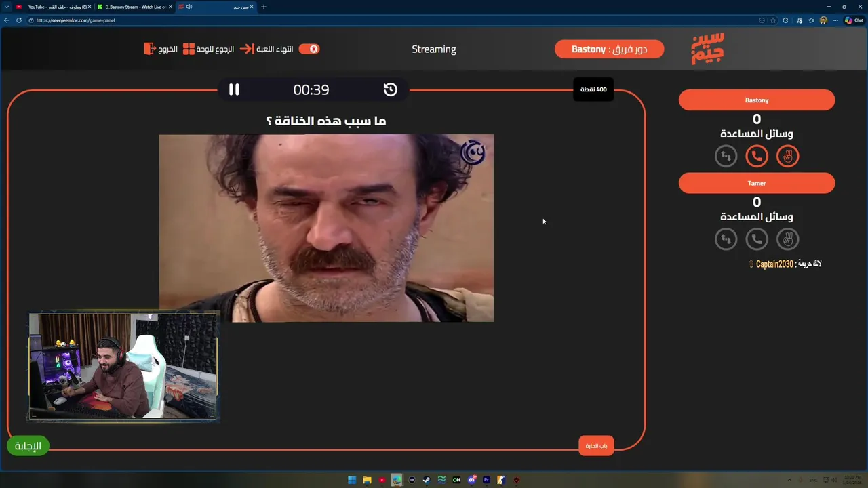Screen dimensions: 868x488
Task: Bookmark this page with the star icon
Action: (773, 20)
